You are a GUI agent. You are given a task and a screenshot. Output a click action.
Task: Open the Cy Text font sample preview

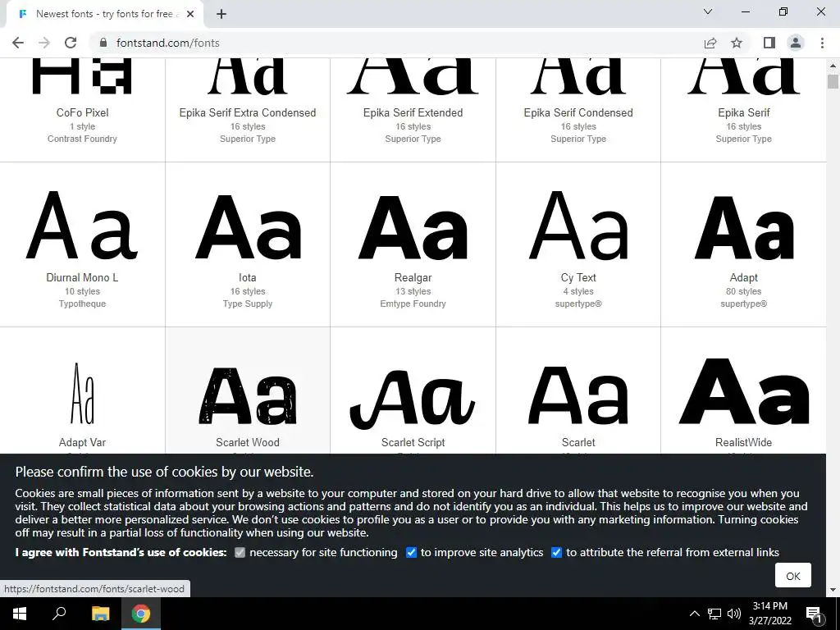tap(578, 225)
